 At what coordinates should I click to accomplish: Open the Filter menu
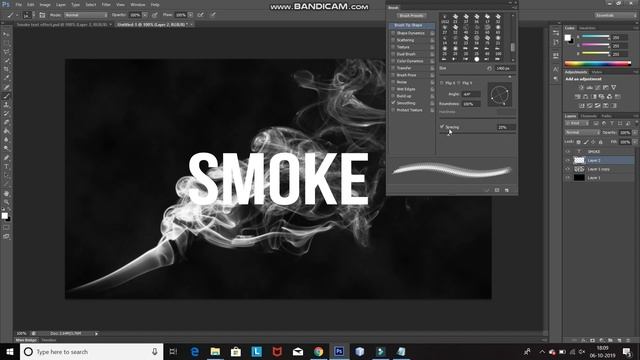click(106, 5)
